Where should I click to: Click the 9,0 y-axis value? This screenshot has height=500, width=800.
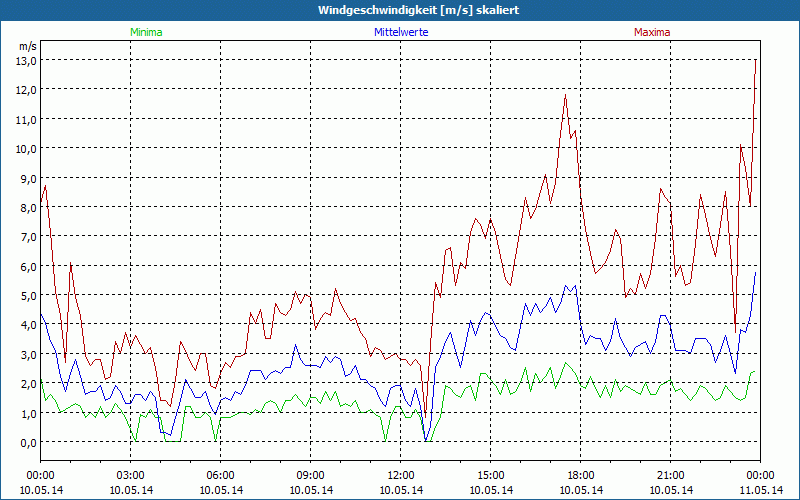pos(29,178)
